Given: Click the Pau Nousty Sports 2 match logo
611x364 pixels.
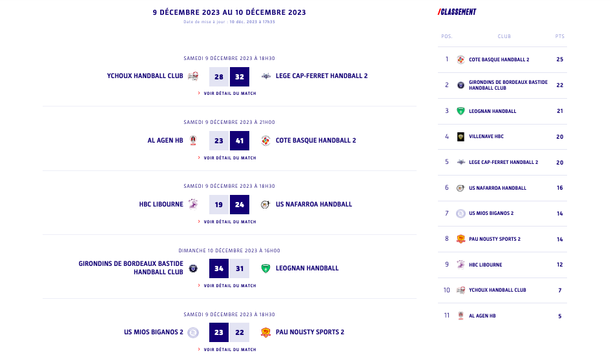Looking at the screenshot, I should pos(265,332).
